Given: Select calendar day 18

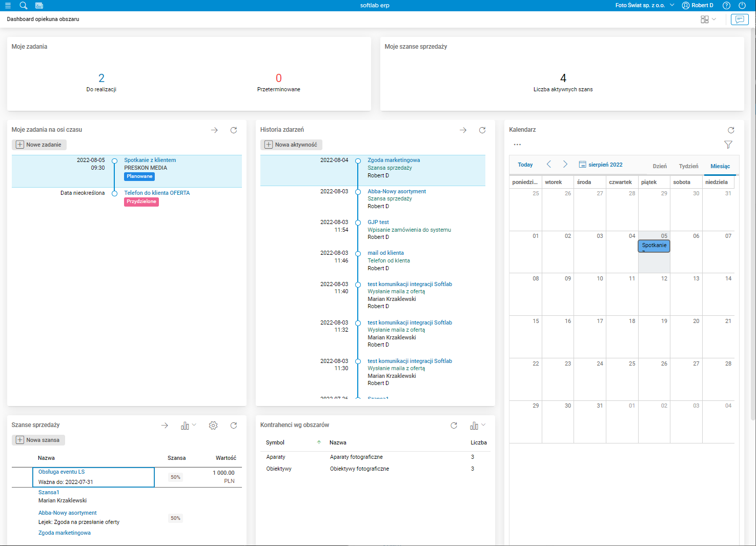Looking at the screenshot, I should pos(622,337).
